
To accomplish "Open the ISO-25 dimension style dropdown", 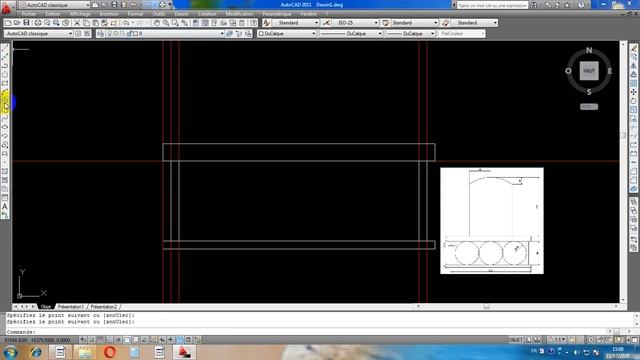I will (x=355, y=23).
